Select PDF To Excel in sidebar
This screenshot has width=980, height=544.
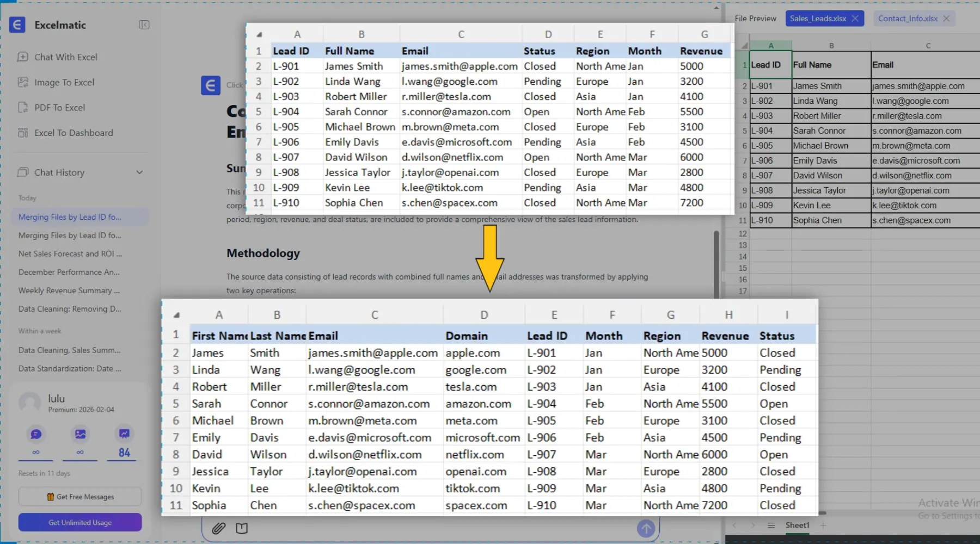[59, 108]
